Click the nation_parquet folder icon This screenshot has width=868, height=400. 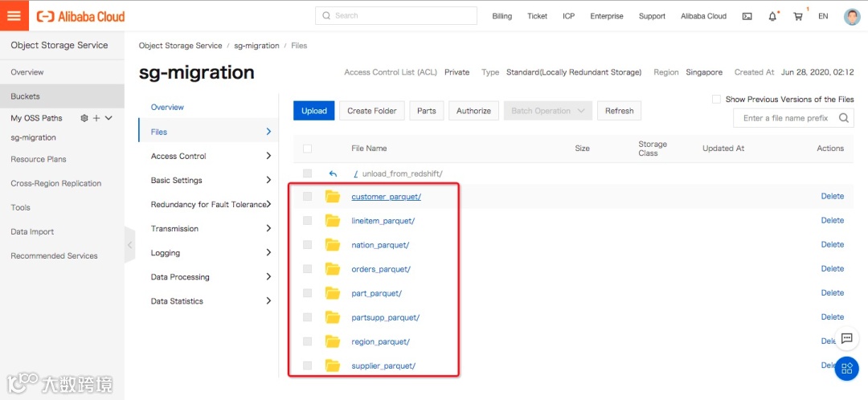333,244
